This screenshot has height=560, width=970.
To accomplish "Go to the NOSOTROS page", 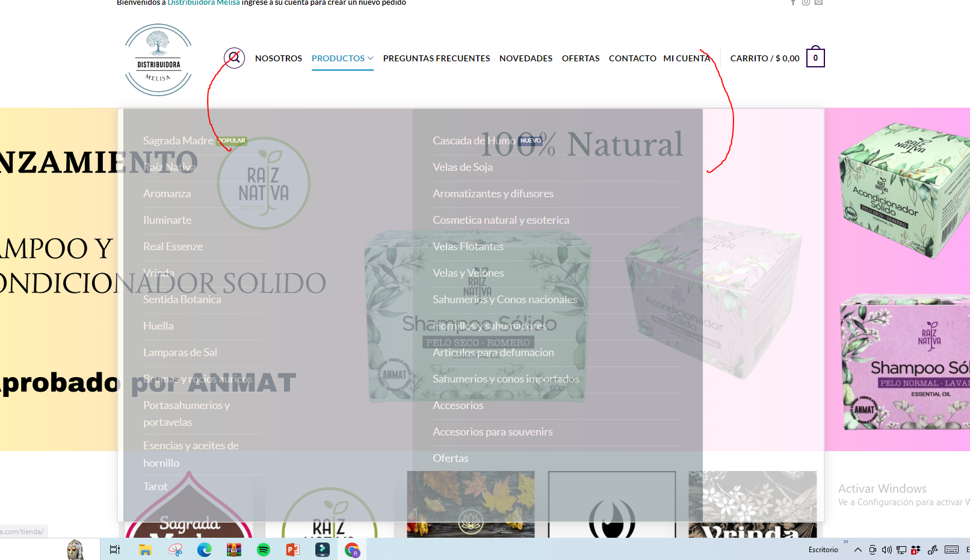I will pos(279,58).
